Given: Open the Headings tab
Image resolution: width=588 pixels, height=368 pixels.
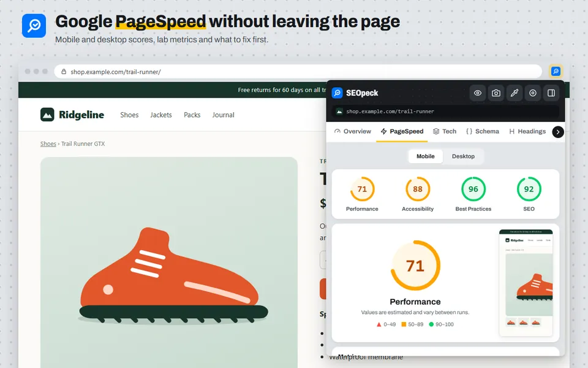Looking at the screenshot, I should tap(527, 131).
